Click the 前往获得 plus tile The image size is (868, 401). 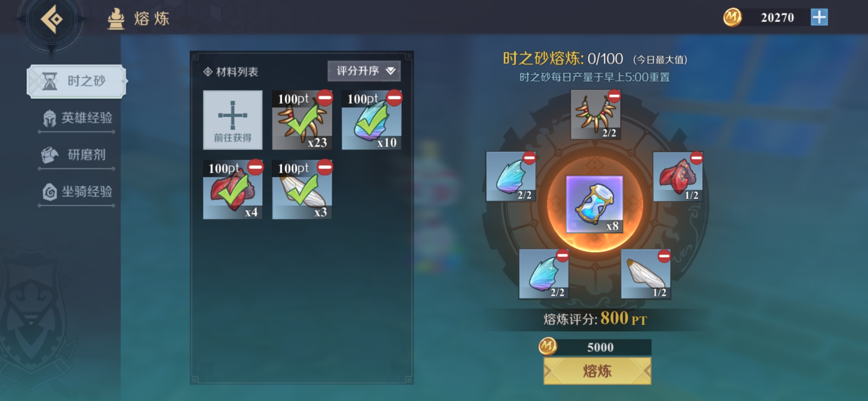click(233, 120)
